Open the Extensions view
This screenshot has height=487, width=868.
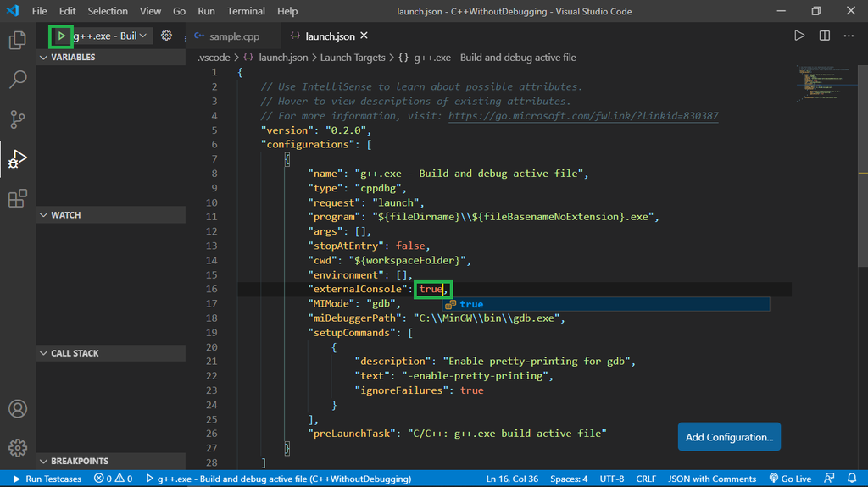(x=18, y=198)
